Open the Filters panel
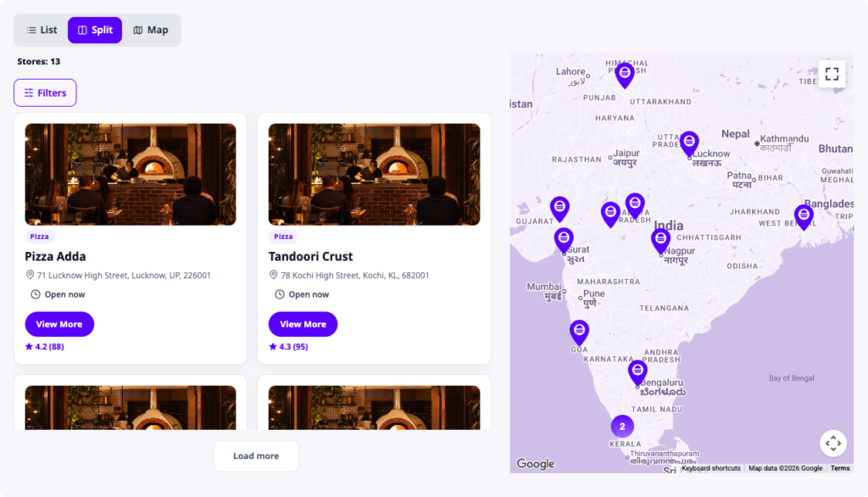This screenshot has height=497, width=868. click(x=46, y=92)
